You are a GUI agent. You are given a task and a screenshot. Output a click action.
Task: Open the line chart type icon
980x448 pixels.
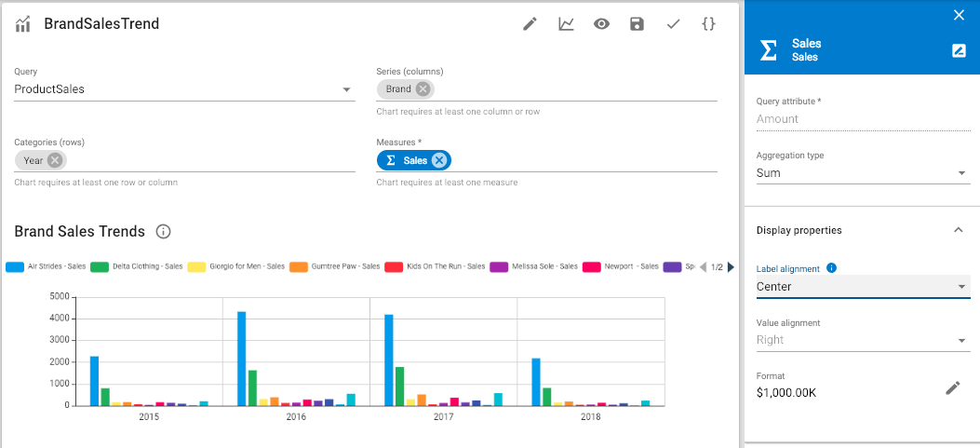click(x=566, y=24)
